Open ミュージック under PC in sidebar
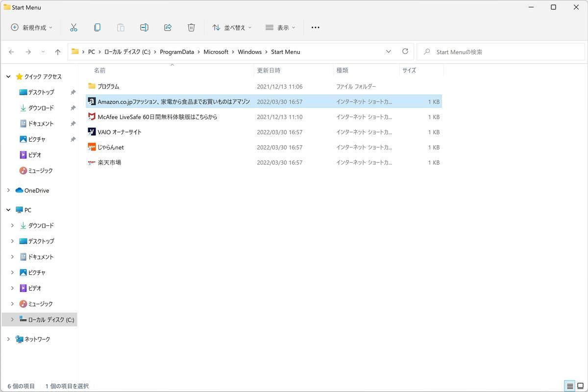The width and height of the screenshot is (588, 392). (x=41, y=304)
